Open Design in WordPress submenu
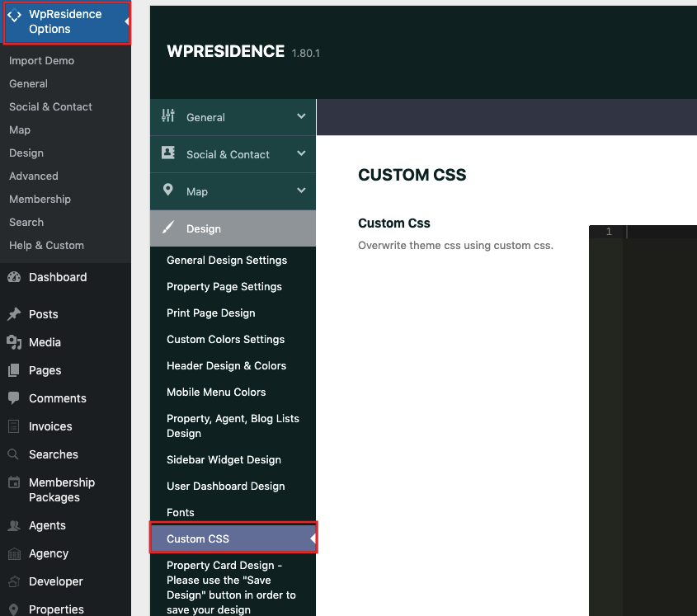 click(26, 153)
